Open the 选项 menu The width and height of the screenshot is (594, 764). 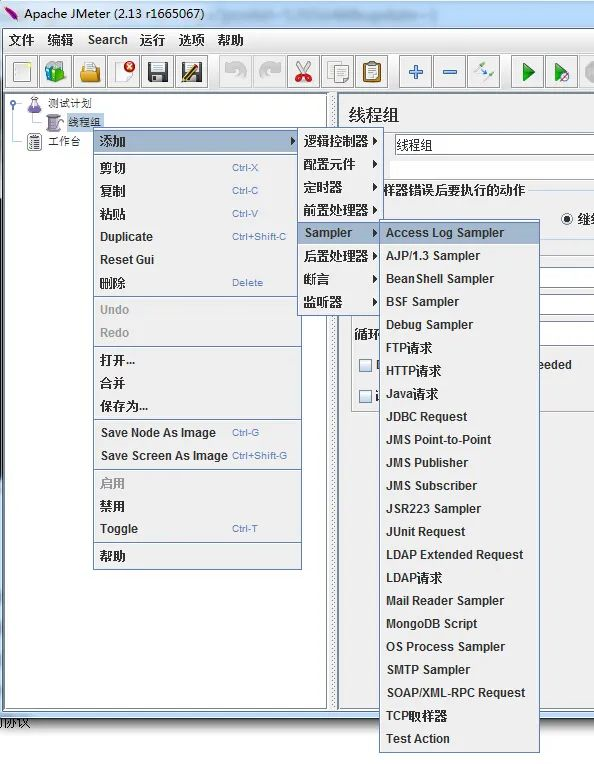191,40
